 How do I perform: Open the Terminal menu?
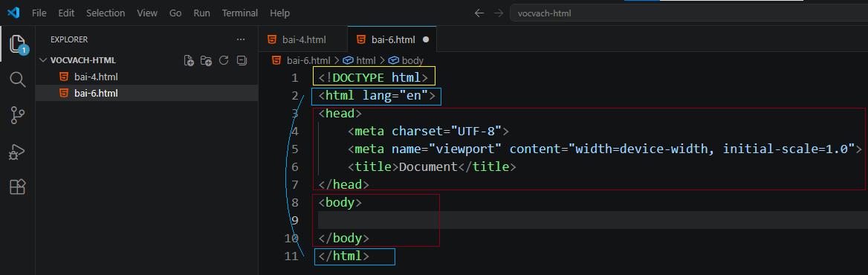coord(240,13)
